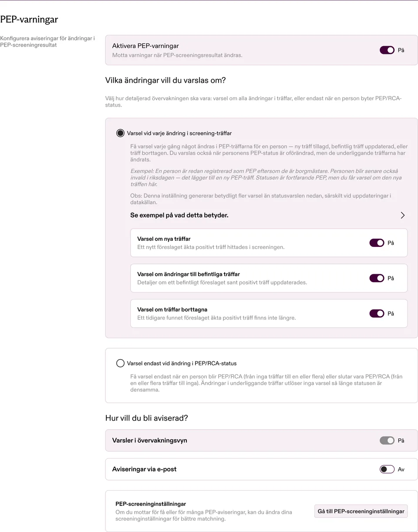Toggle the Aktivera PEP-varningar switch
The image size is (418, 532).
[x=387, y=50]
